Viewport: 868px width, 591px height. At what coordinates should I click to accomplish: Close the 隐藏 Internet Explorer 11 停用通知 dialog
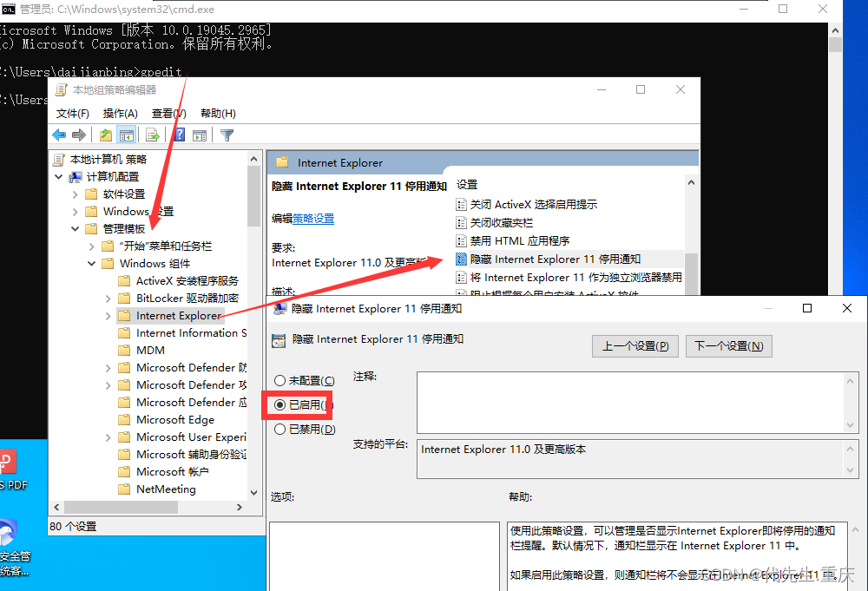pos(847,308)
